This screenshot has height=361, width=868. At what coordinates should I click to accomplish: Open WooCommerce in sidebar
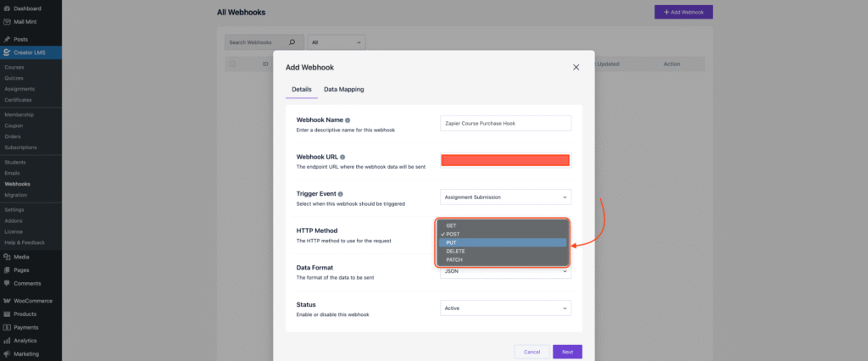coord(31,301)
